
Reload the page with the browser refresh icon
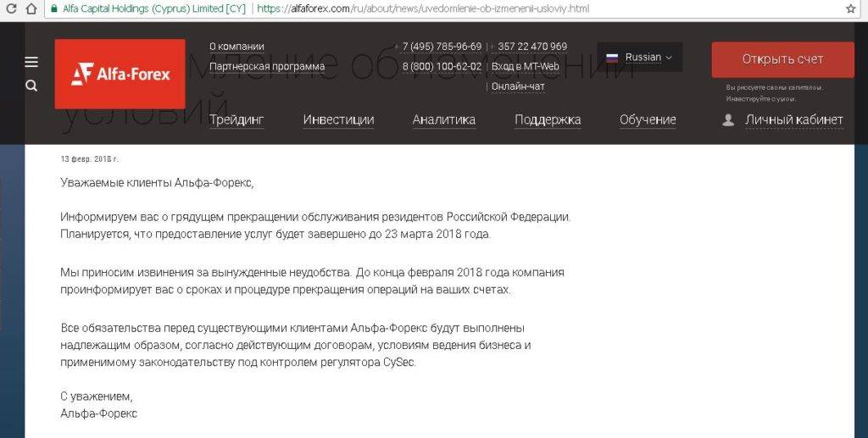coord(11,8)
